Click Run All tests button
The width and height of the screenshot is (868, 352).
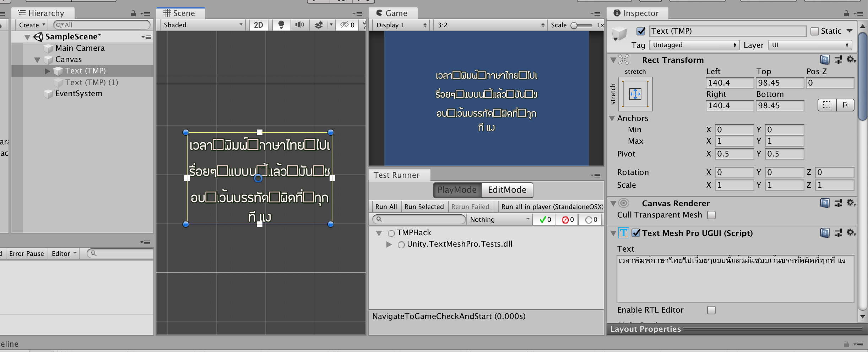(x=386, y=207)
